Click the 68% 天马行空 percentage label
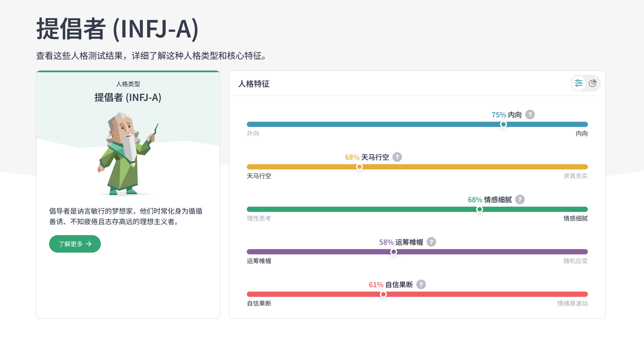The image size is (644, 338). point(367,157)
